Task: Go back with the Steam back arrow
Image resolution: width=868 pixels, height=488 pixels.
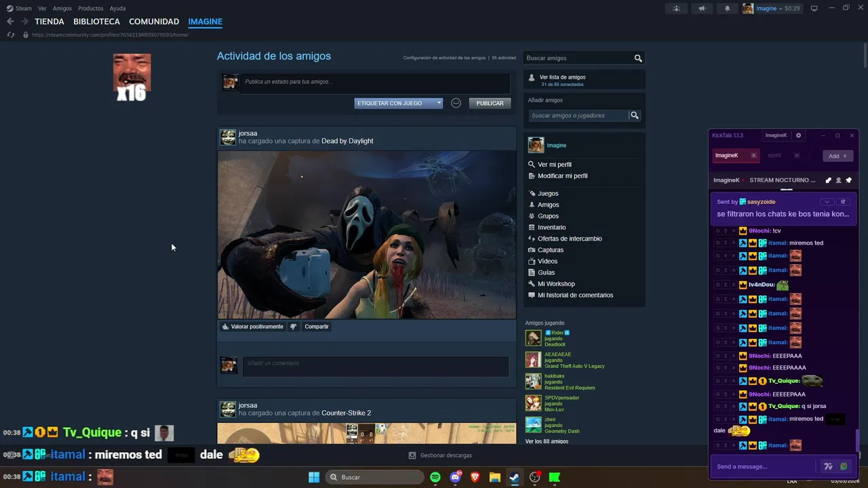Action: (10, 22)
